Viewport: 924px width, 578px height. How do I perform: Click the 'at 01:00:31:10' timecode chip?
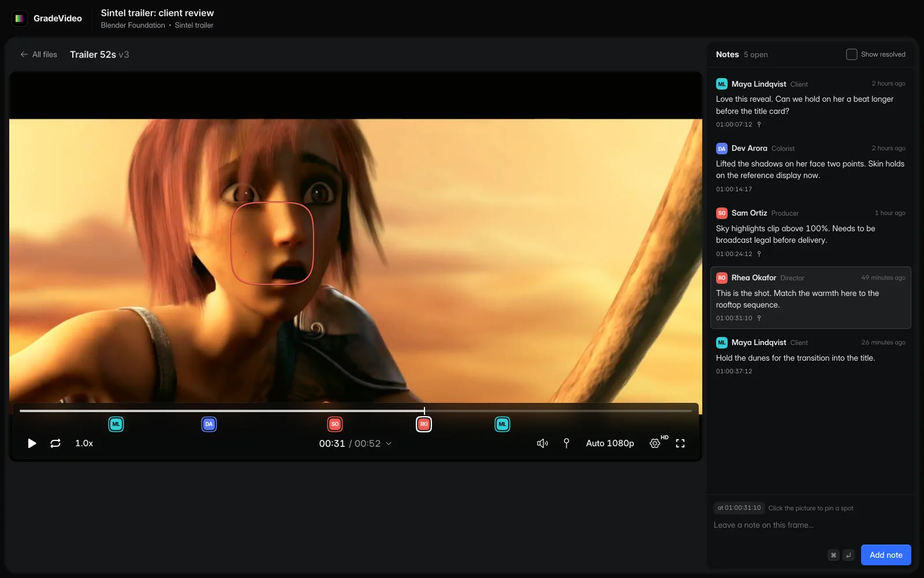[739, 508]
